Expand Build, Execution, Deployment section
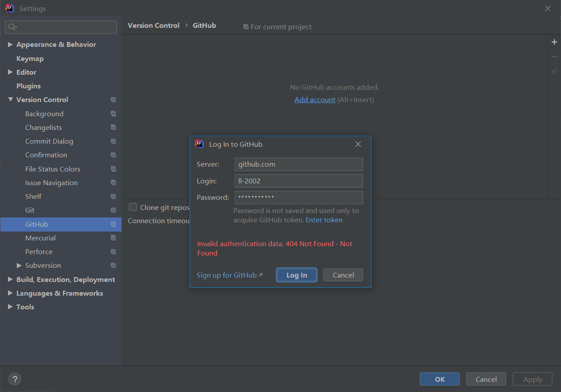This screenshot has height=392, width=561. 11,280
